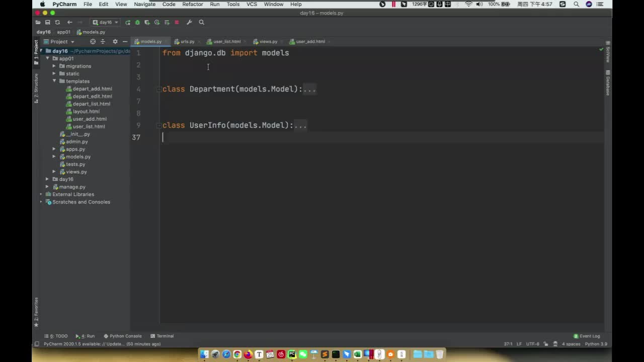Viewport: 644px width, 362px height.
Task: Toggle the TODO tool window
Action: 56,336
